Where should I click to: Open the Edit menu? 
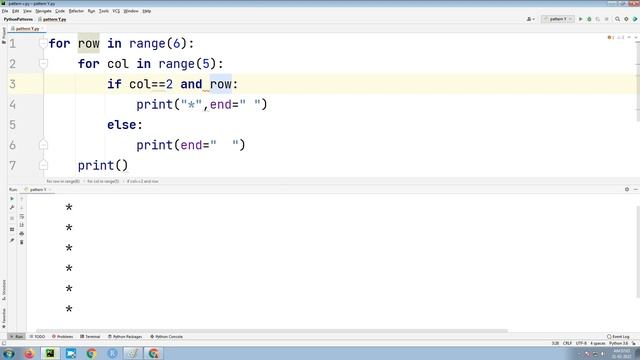pos(16,11)
